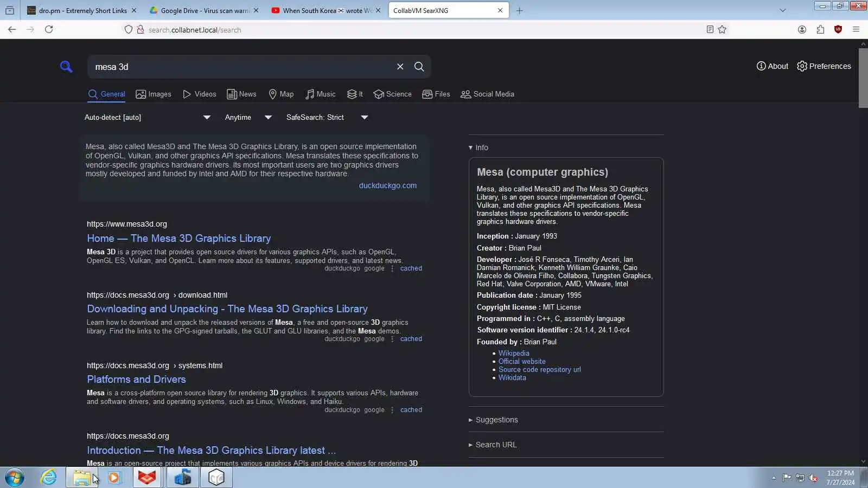Switch to the Music category
Viewport: 868px width, 488px height.
[x=320, y=94]
